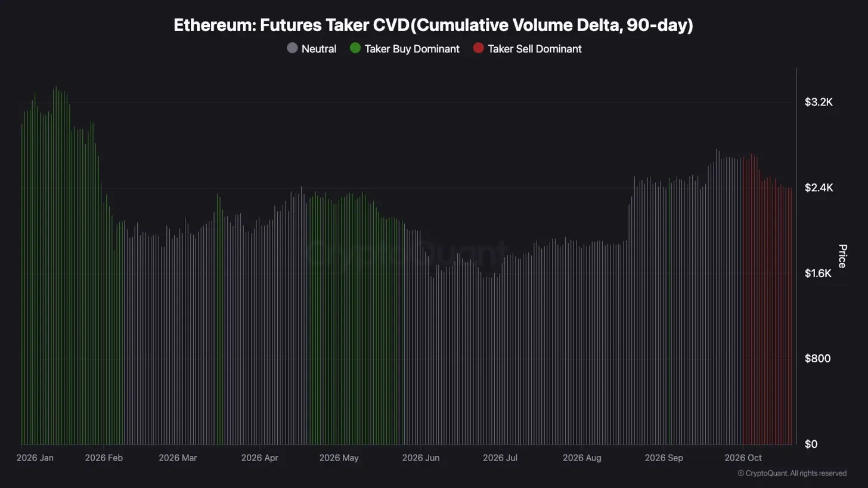Screen dimensions: 868x488
Task: Click the chart title text
Action: coord(433,25)
